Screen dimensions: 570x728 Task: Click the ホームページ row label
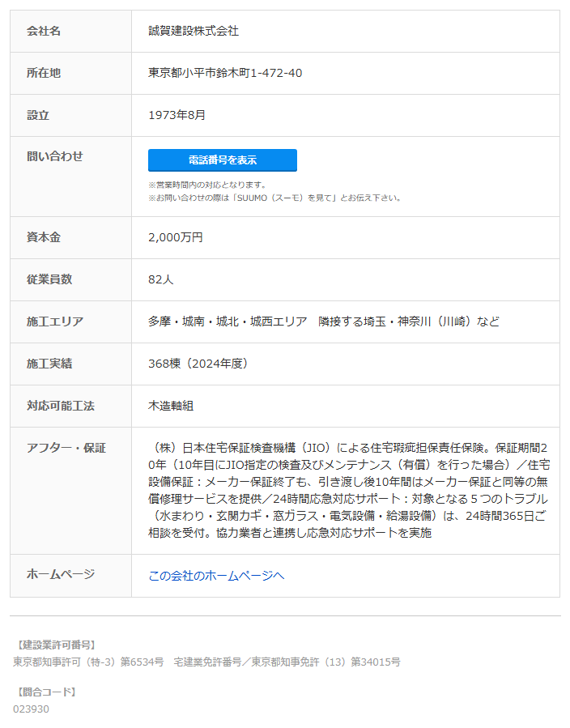pos(61,574)
